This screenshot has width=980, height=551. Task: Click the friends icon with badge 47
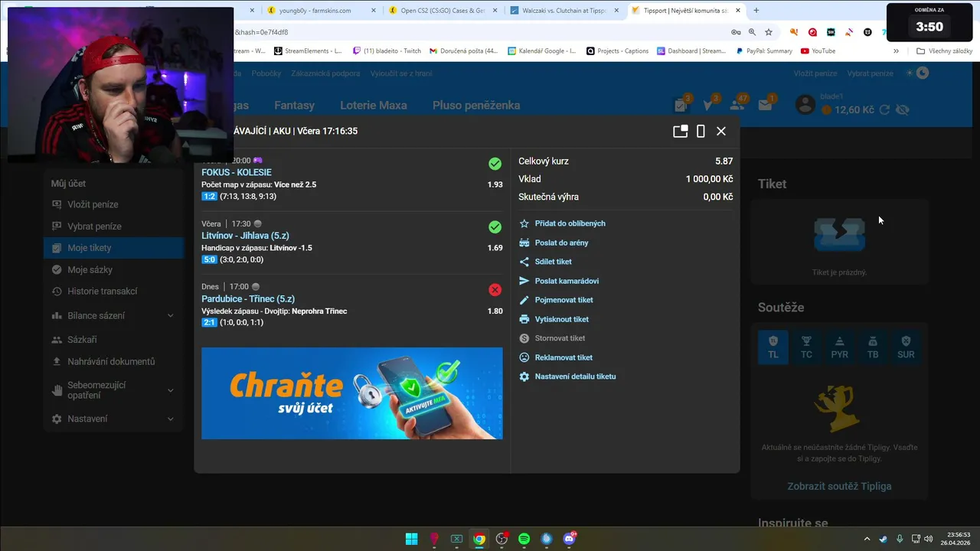pos(738,105)
